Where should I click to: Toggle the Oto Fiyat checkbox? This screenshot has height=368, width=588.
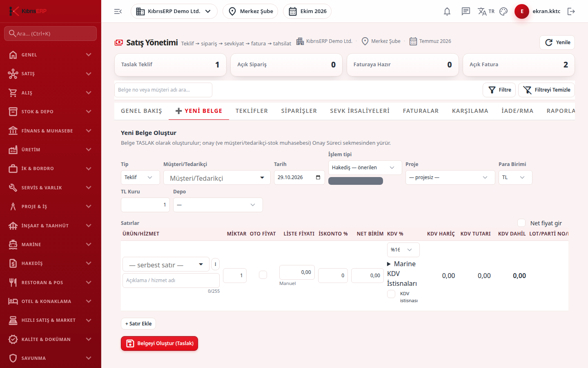(263, 275)
